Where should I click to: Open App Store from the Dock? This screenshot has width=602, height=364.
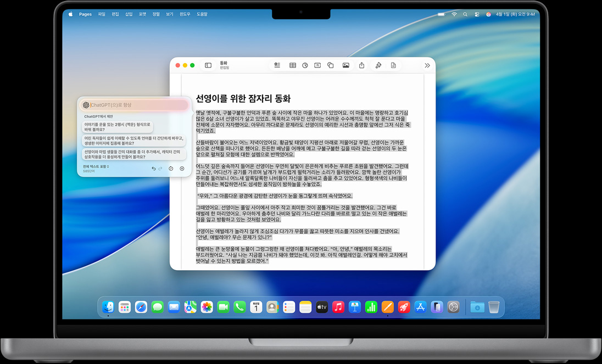point(420,307)
